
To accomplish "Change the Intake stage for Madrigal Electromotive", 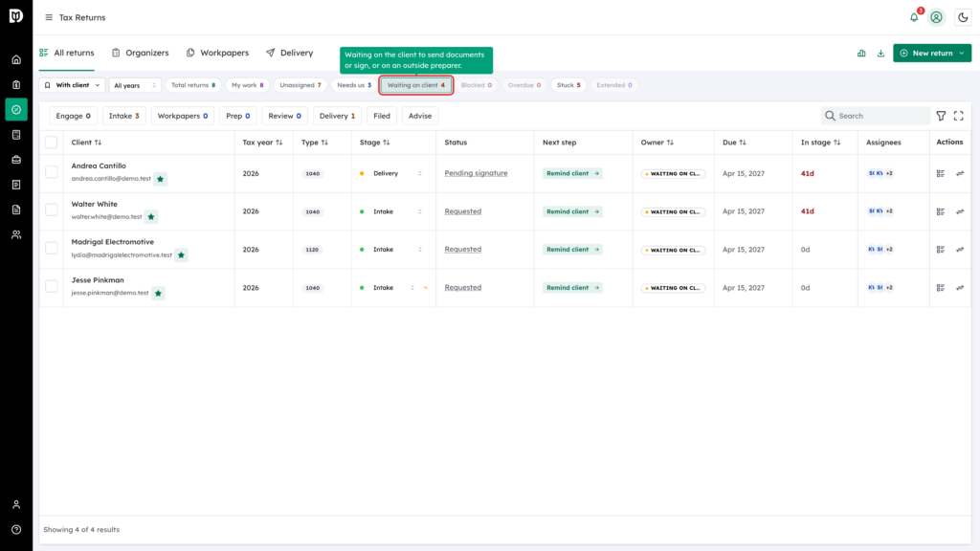I will [x=391, y=250].
